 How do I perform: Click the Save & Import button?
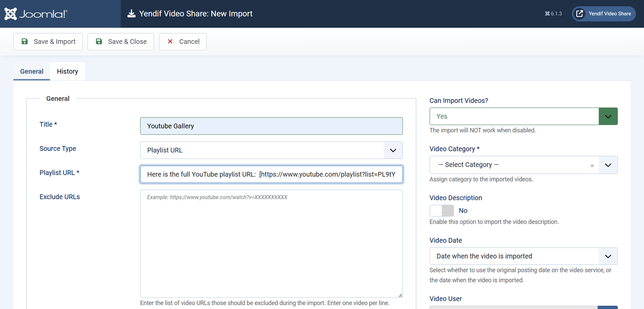(48, 41)
